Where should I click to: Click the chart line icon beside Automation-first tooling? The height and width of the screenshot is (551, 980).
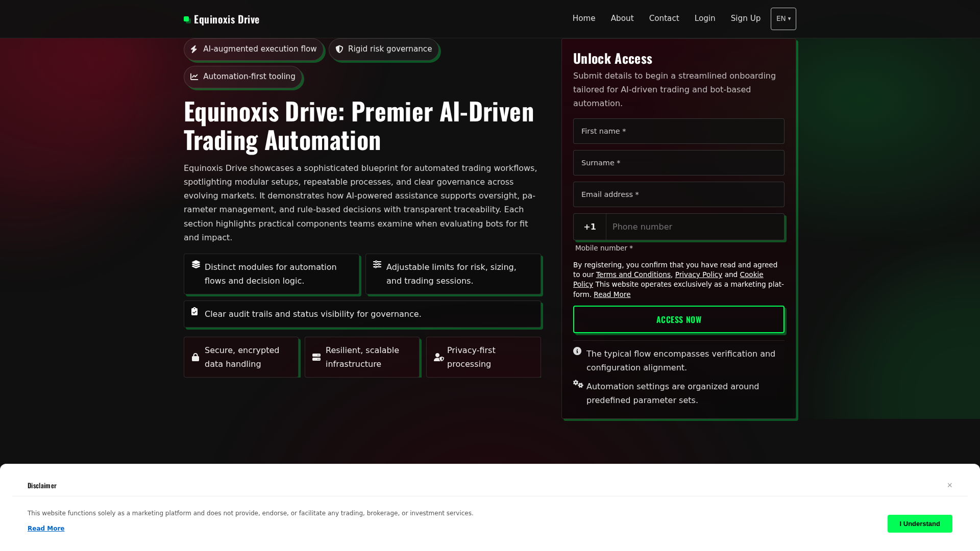click(194, 77)
